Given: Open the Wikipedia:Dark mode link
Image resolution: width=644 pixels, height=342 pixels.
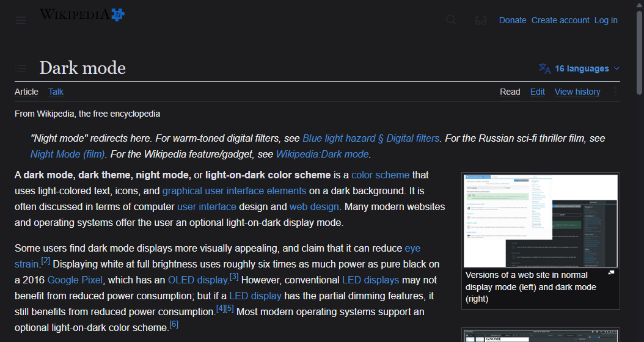Looking at the screenshot, I should click(322, 155).
